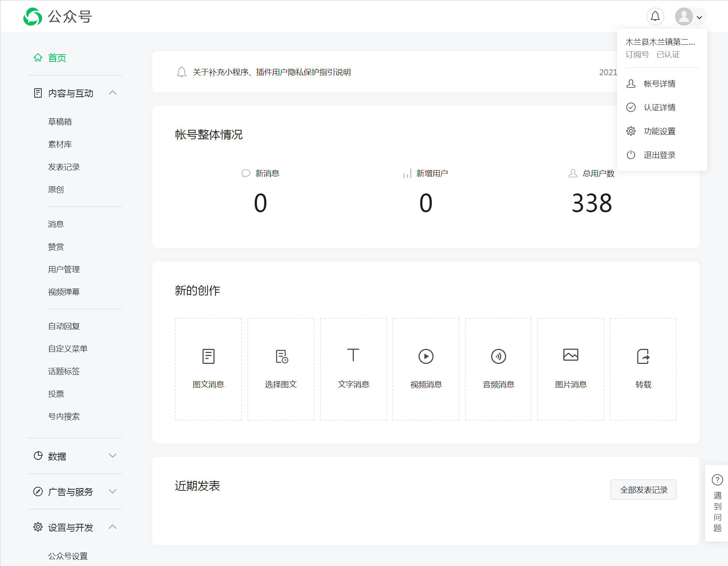Select 帐号详情 from account menu

click(x=659, y=84)
